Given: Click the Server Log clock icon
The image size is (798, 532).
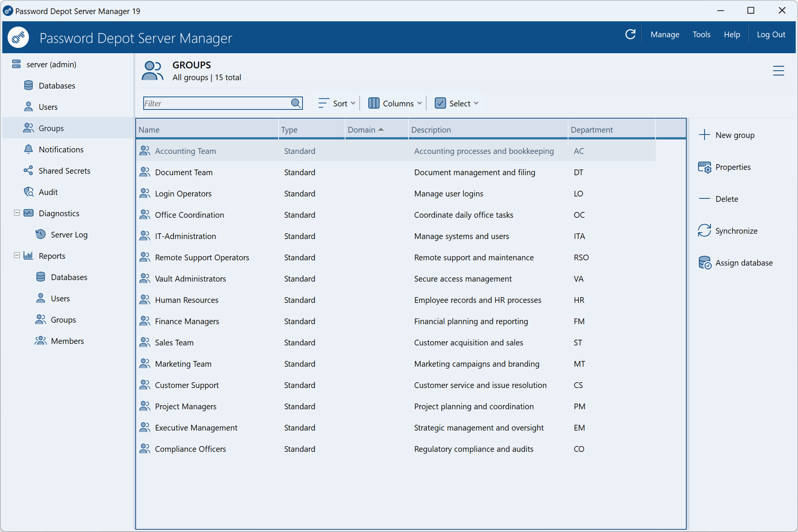Looking at the screenshot, I should [x=40, y=234].
